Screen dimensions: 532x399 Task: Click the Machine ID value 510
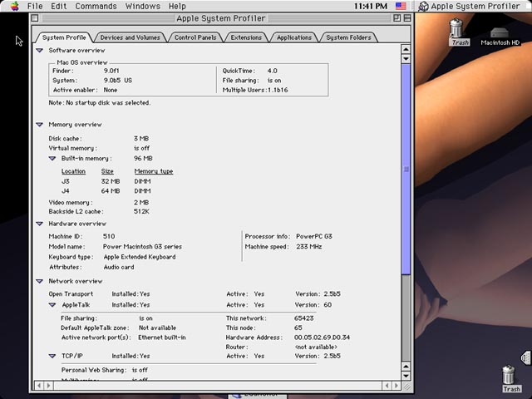coord(109,236)
